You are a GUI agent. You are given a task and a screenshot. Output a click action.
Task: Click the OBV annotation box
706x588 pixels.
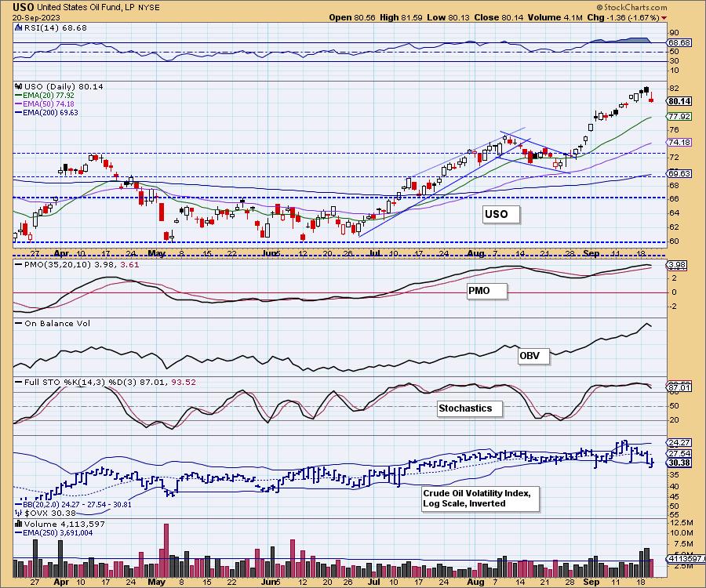click(533, 356)
